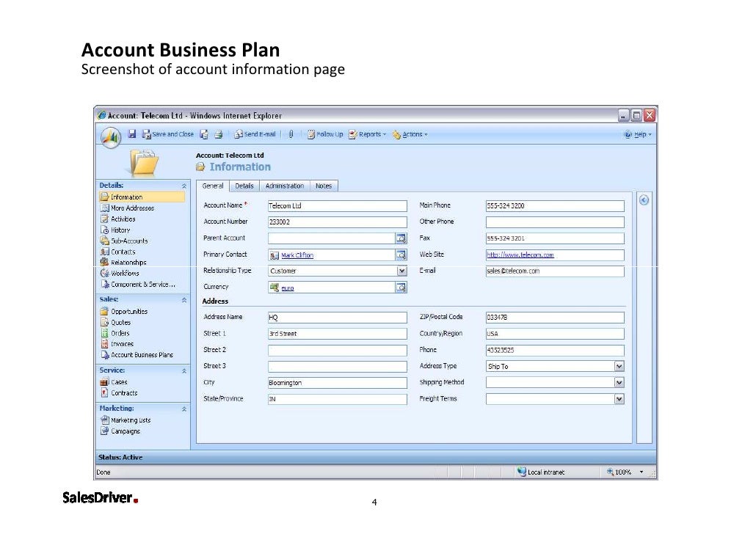The height and width of the screenshot is (534, 756).
Task: Open Activities in sidebar
Action: [x=118, y=219]
